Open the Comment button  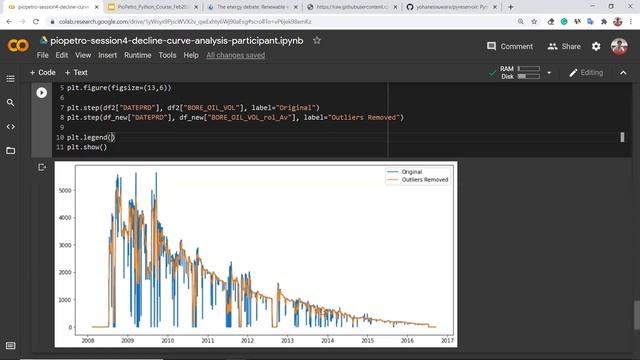pyautogui.click(x=510, y=46)
